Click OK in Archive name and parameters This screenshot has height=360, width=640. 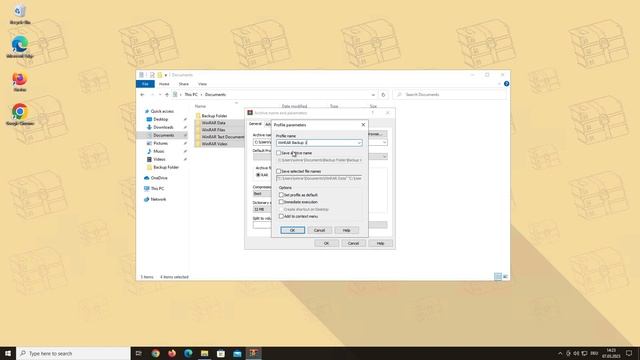click(326, 243)
